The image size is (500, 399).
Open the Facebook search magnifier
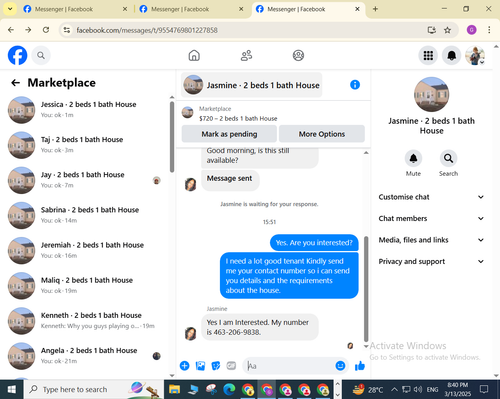click(x=41, y=55)
